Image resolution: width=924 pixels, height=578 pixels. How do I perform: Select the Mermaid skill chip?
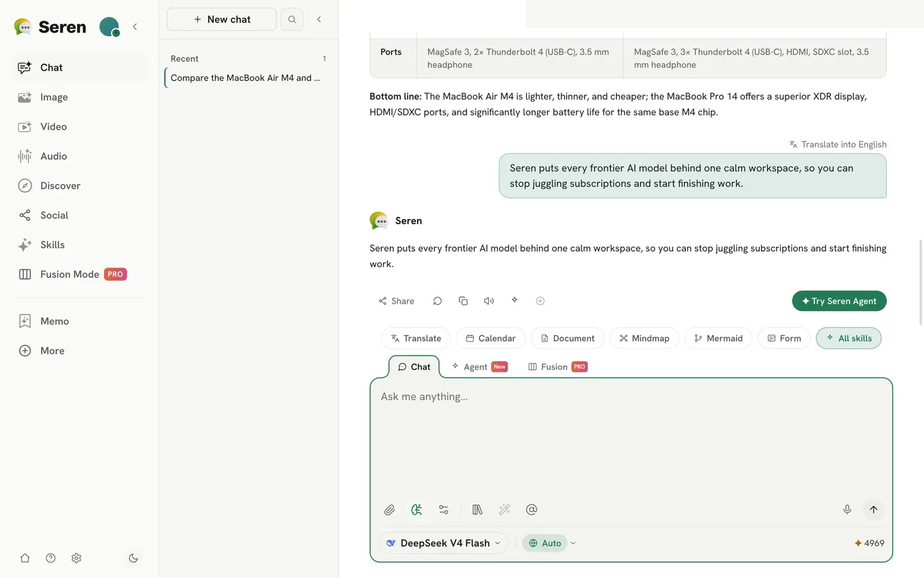(718, 338)
